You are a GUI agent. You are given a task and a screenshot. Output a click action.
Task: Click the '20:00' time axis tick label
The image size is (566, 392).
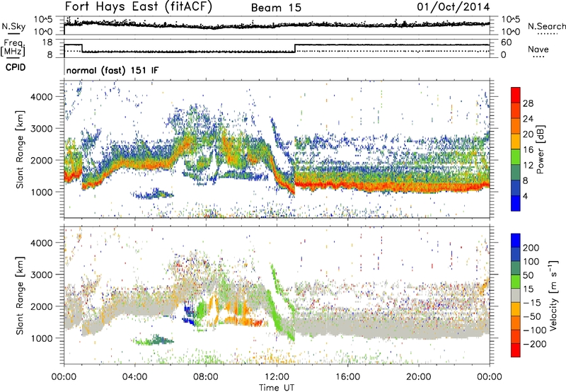[418, 377]
